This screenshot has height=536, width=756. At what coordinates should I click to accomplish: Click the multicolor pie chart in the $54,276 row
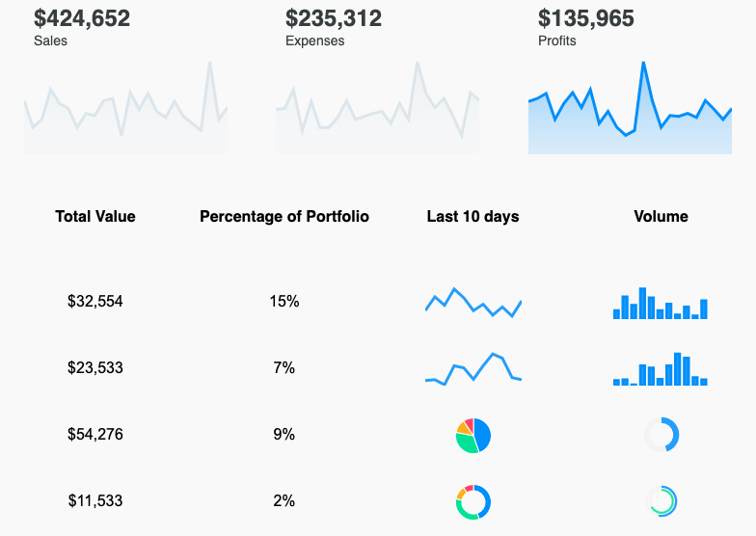pyautogui.click(x=473, y=435)
